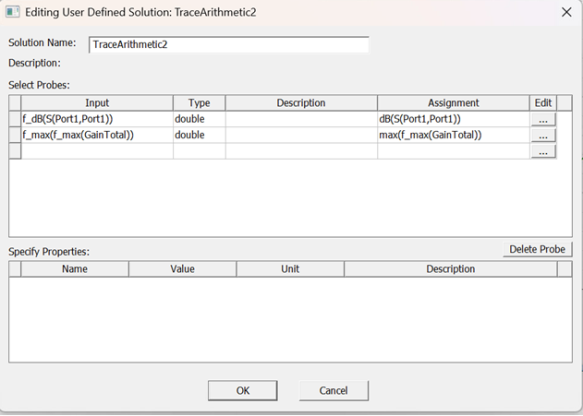Screen dimensions: 583x416
Task: Select row header of f_dB(S(Port1,Port1)) probe
Action: pyautogui.click(x=15, y=119)
